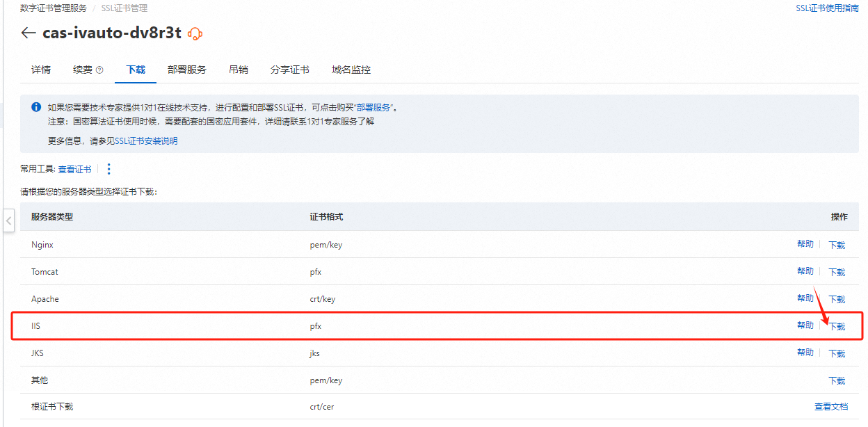Click the help question icon beside 续费

point(99,70)
